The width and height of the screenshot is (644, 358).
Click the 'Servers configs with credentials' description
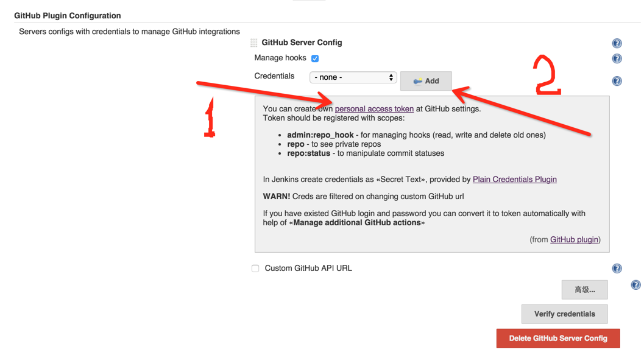pos(129,32)
